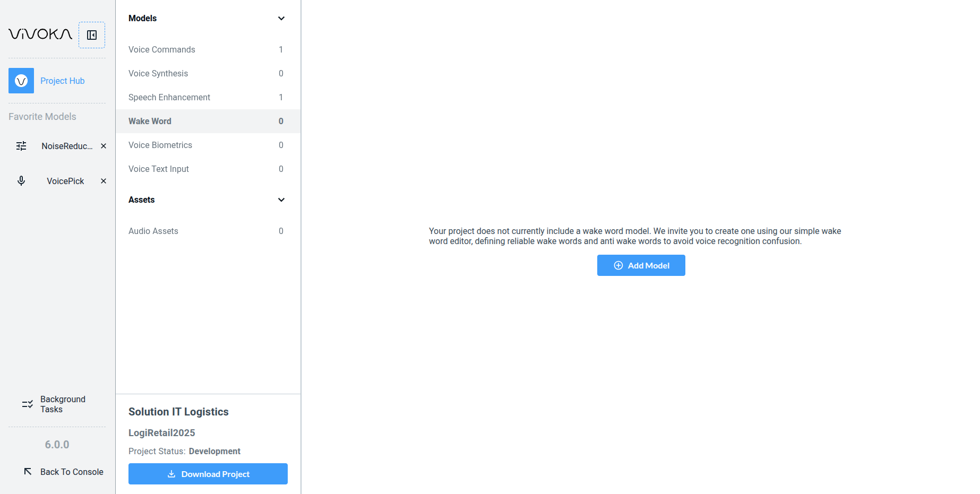Collapse the sidebar with the panel toggle icon

pyautogui.click(x=92, y=35)
